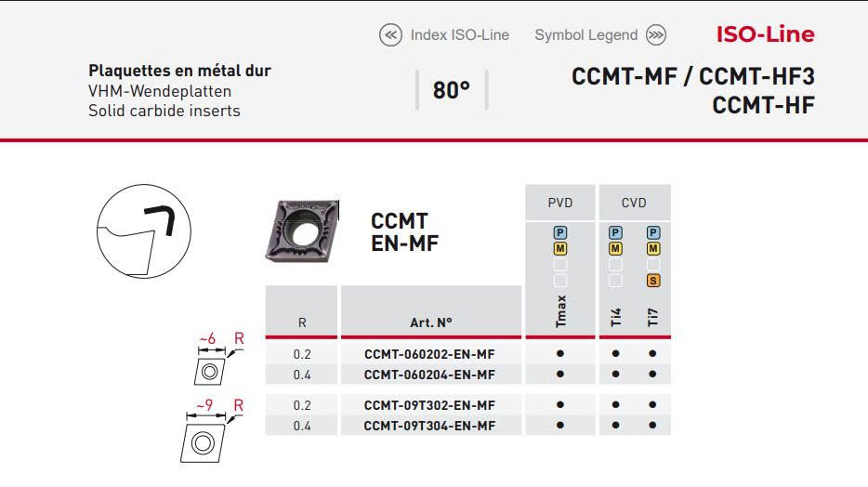
Task: Click the ~6 insert dimension diagram
Action: [x=212, y=360]
